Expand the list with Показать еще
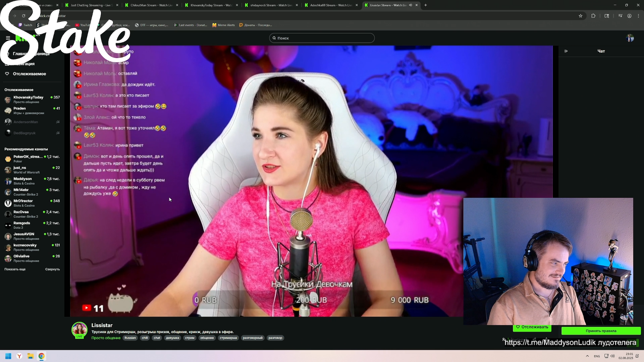Screen dimensions: 644x362 pyautogui.click(x=15, y=269)
